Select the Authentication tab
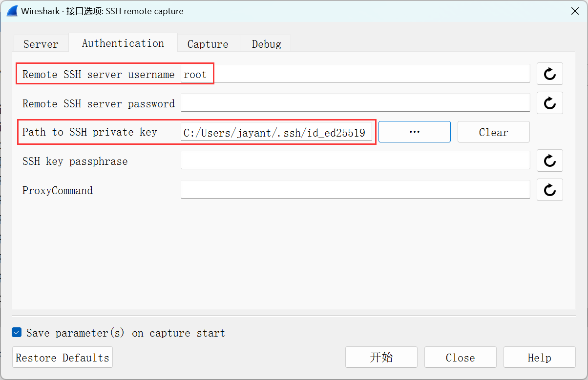588x380 pixels. 123,43
